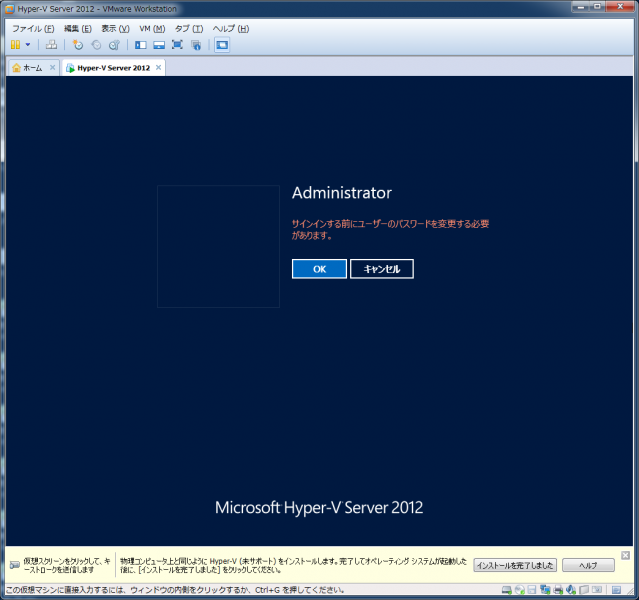Click the floppy drive status icon
The width and height of the screenshot is (639, 600).
coord(532,590)
